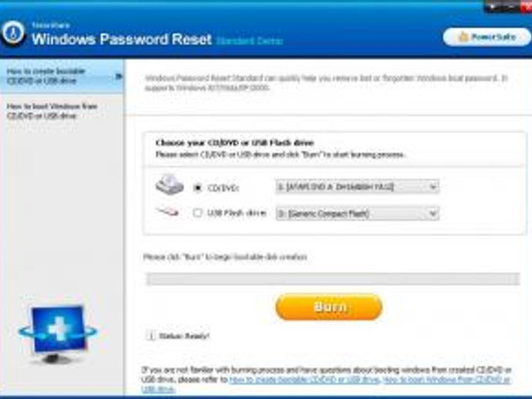The image size is (532, 399).
Task: Click the PowerSuite lock icon
Action: coord(463,37)
